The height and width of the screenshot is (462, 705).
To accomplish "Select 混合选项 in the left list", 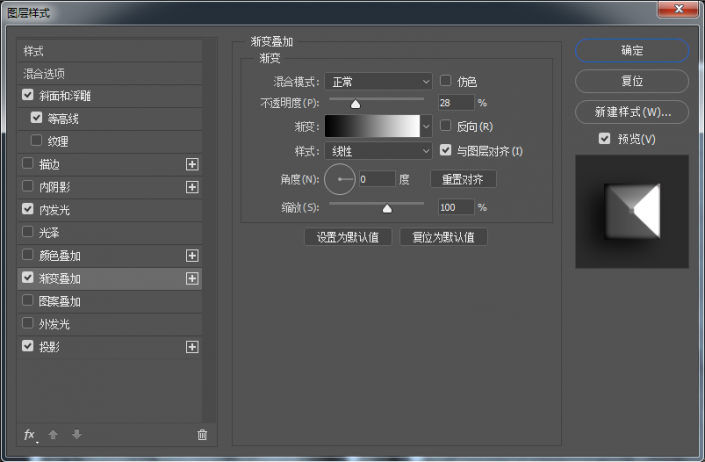I will pyautogui.click(x=109, y=74).
